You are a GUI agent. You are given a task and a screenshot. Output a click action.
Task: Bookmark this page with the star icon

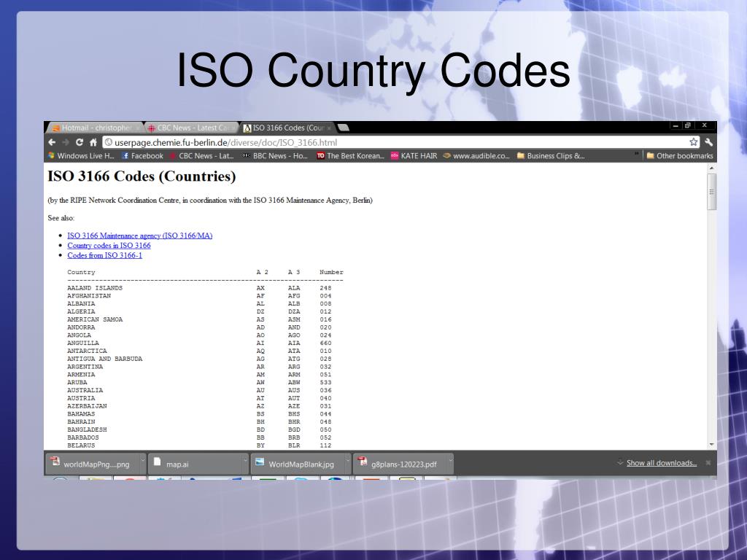(694, 142)
